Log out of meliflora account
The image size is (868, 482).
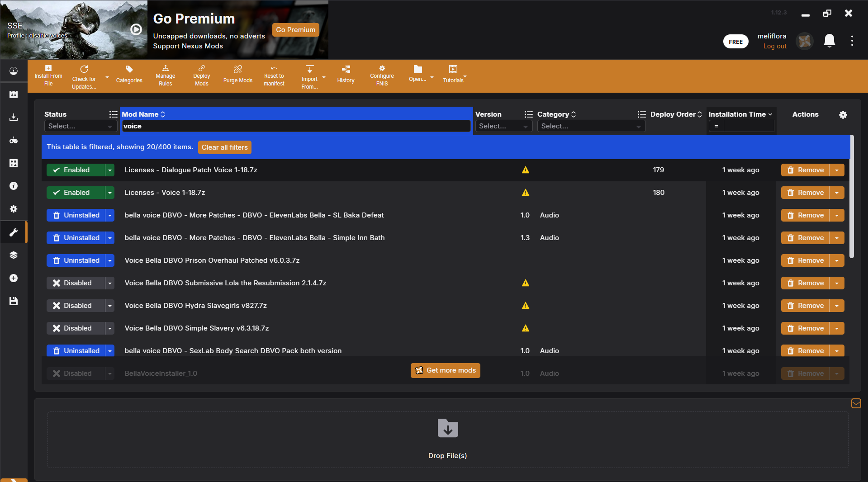[x=775, y=46]
